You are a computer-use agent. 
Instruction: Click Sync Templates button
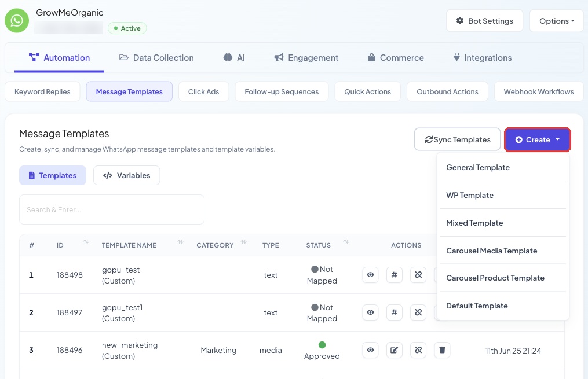click(x=458, y=139)
